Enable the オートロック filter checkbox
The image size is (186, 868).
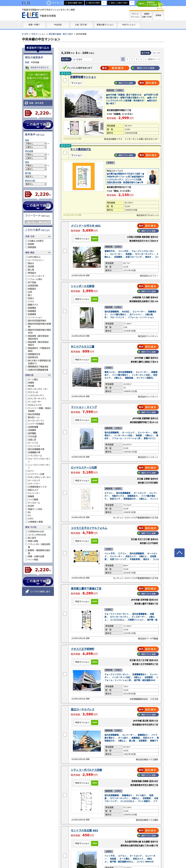[x=26, y=480]
